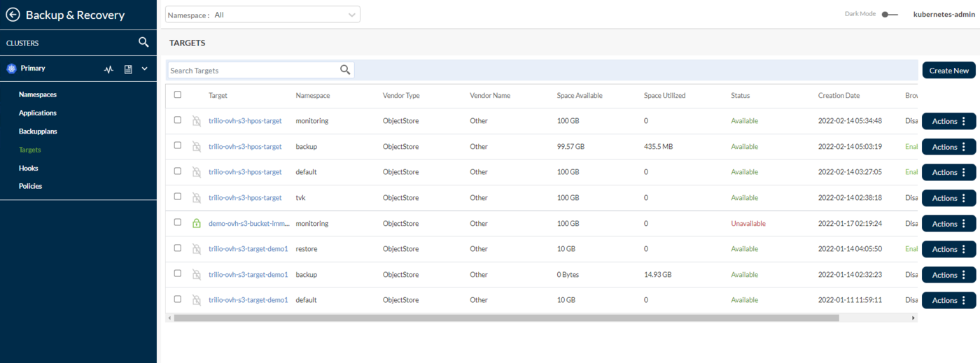Click the horizontal scrollbar under the table
This screenshot has height=363, width=980.
[x=505, y=318]
